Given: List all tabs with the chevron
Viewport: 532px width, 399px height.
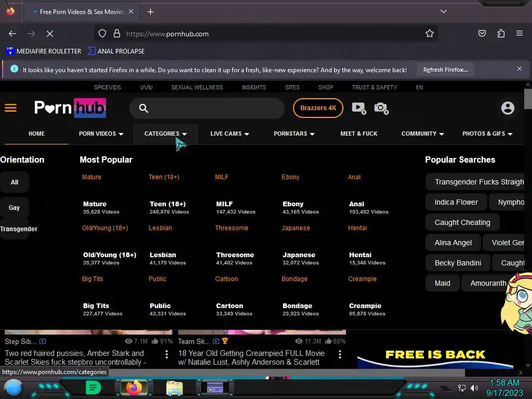Looking at the screenshot, I should click(x=444, y=11).
